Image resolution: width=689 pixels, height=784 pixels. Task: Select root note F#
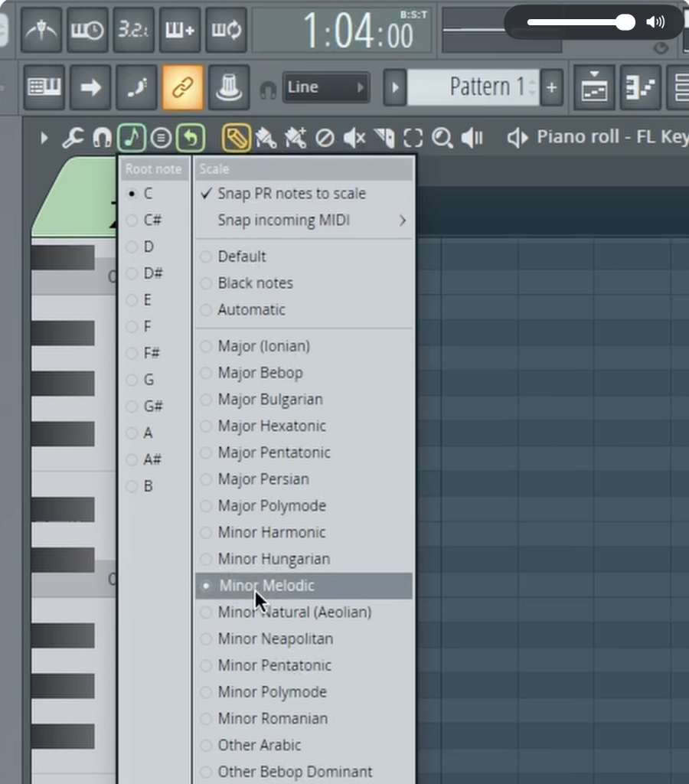[x=152, y=353]
